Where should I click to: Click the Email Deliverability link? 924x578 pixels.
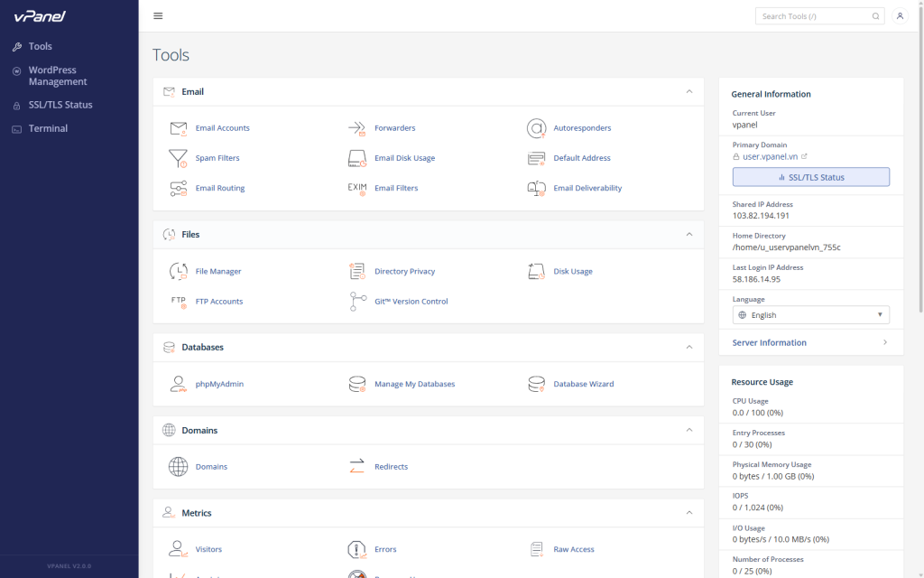tap(587, 188)
